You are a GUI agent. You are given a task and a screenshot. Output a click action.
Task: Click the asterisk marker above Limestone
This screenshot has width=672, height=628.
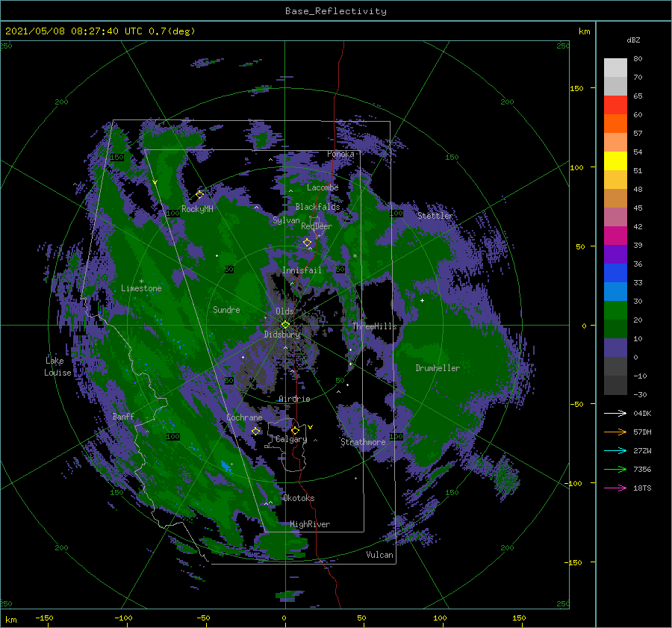141,282
